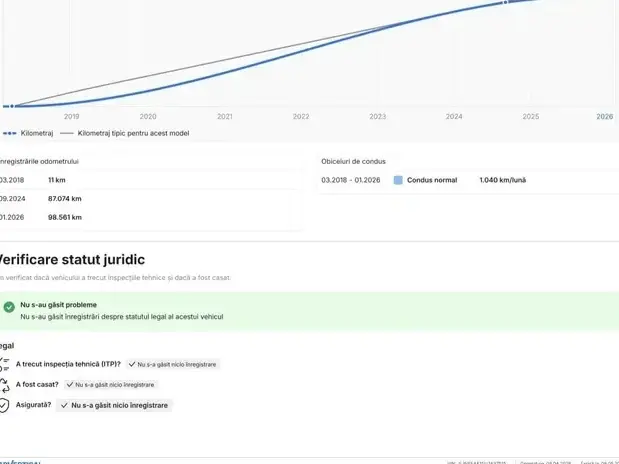Click the ITP inspection checklist icon
The height and width of the screenshot is (464, 619).
[x=4, y=364]
